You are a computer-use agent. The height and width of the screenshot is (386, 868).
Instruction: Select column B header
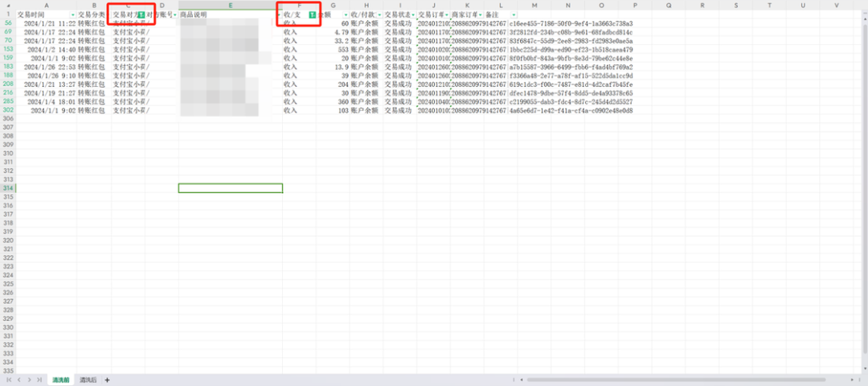[x=94, y=5]
